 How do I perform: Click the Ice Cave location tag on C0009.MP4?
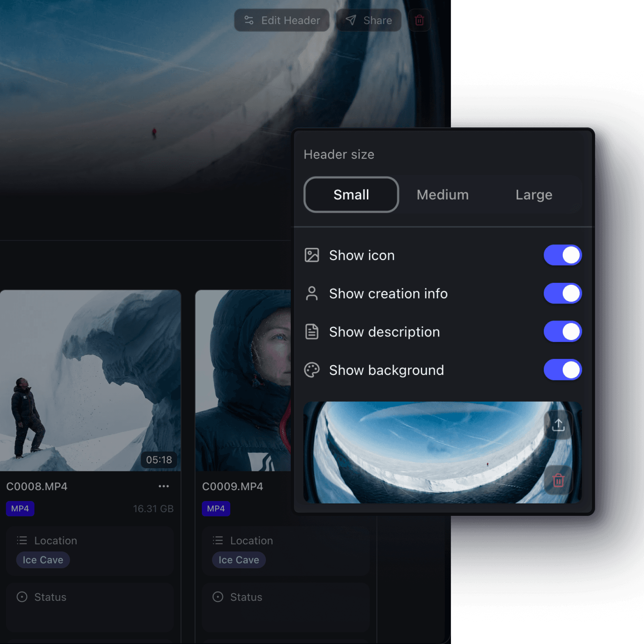(x=238, y=559)
